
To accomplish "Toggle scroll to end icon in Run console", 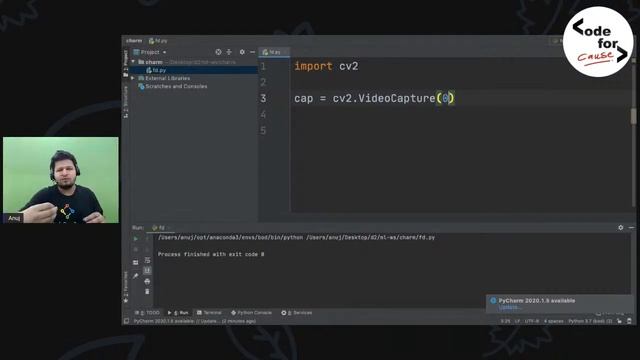I will [x=147, y=270].
